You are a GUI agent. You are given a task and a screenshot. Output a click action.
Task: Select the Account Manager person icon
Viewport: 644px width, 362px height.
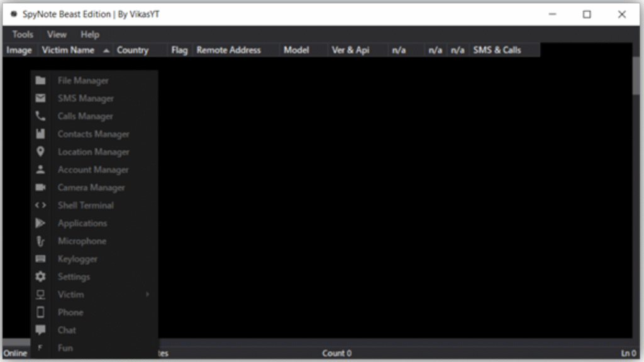tap(41, 170)
